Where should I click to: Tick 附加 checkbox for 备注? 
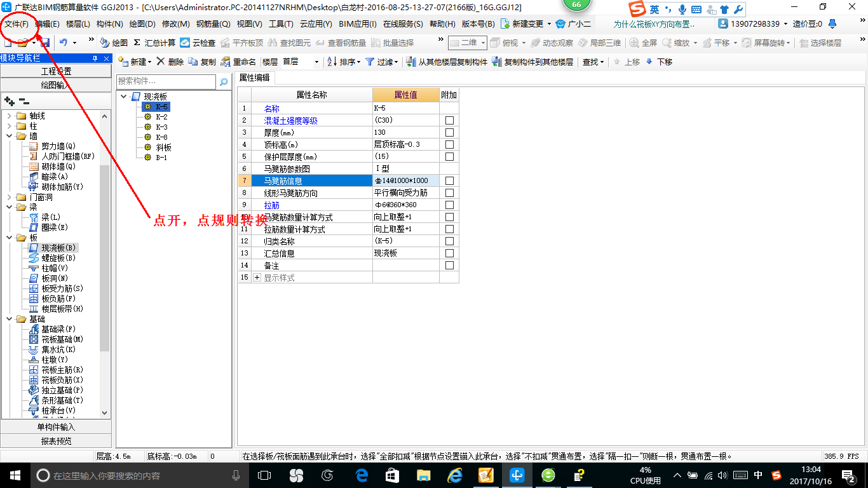pos(449,265)
